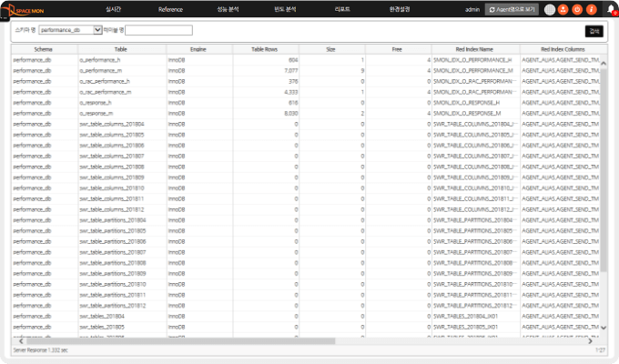Click the horizontal scrollbar right arrow
The height and width of the screenshot is (364, 619).
591,341
